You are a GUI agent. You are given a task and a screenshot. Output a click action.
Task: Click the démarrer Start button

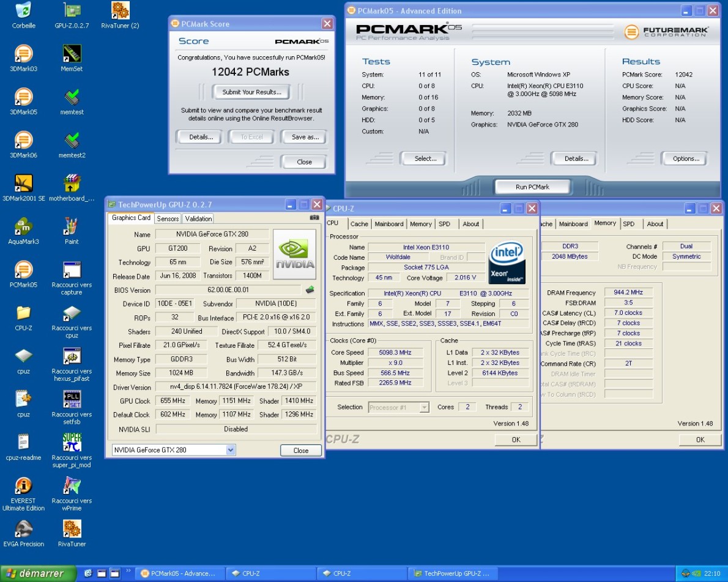tap(38, 573)
